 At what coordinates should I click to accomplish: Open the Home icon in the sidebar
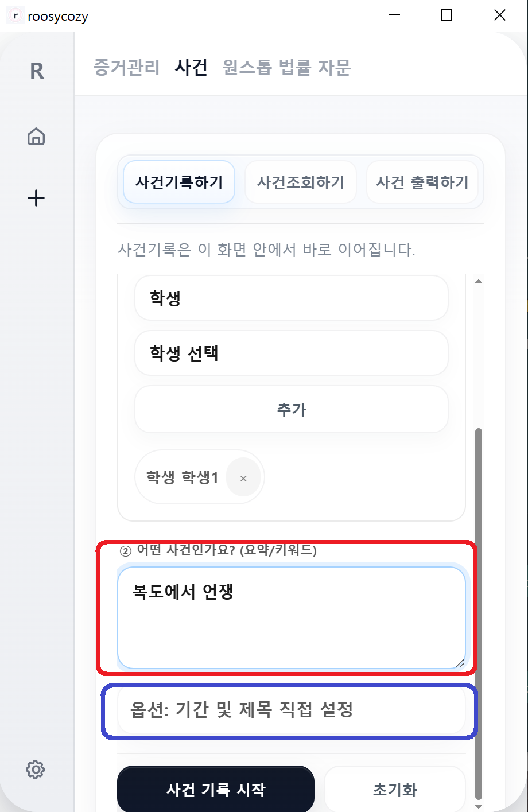click(36, 137)
